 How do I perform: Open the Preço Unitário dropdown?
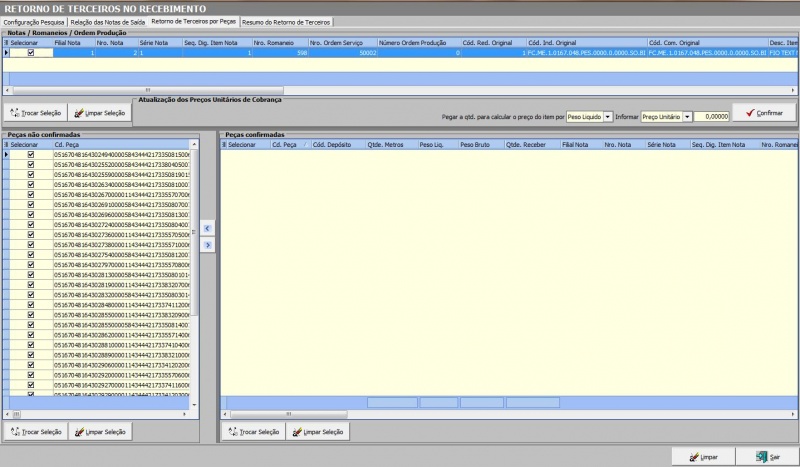click(687, 117)
